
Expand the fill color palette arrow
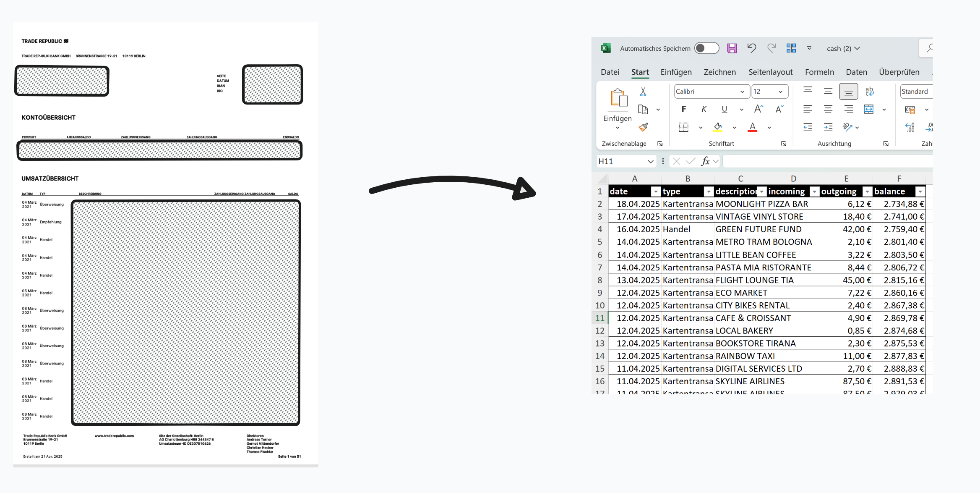[734, 127]
